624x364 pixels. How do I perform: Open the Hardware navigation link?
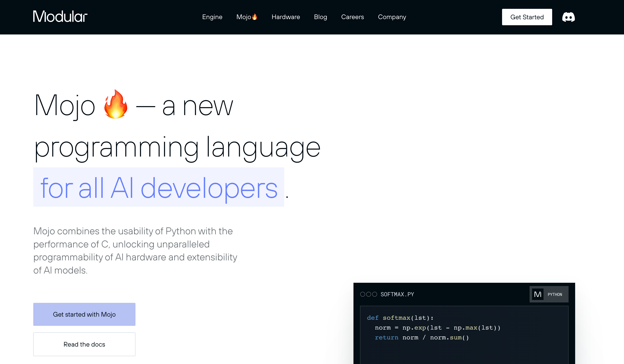pos(286,17)
